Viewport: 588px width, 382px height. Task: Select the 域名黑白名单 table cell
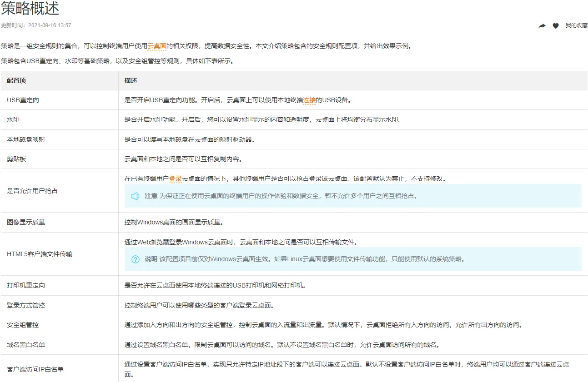click(60, 345)
